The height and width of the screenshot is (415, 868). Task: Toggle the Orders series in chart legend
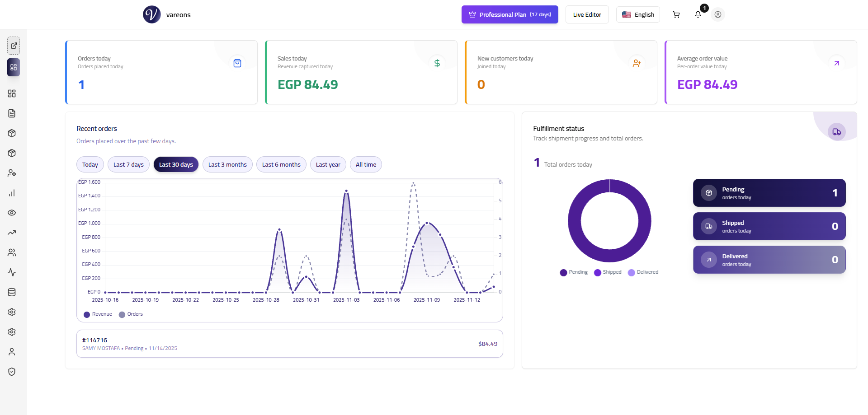coord(131,314)
